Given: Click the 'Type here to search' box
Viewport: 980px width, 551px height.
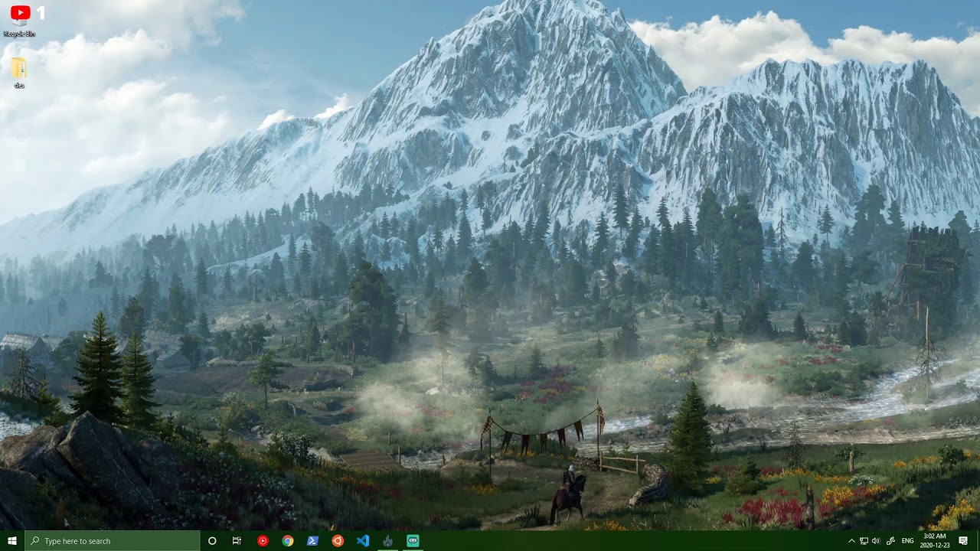Looking at the screenshot, I should point(113,541).
